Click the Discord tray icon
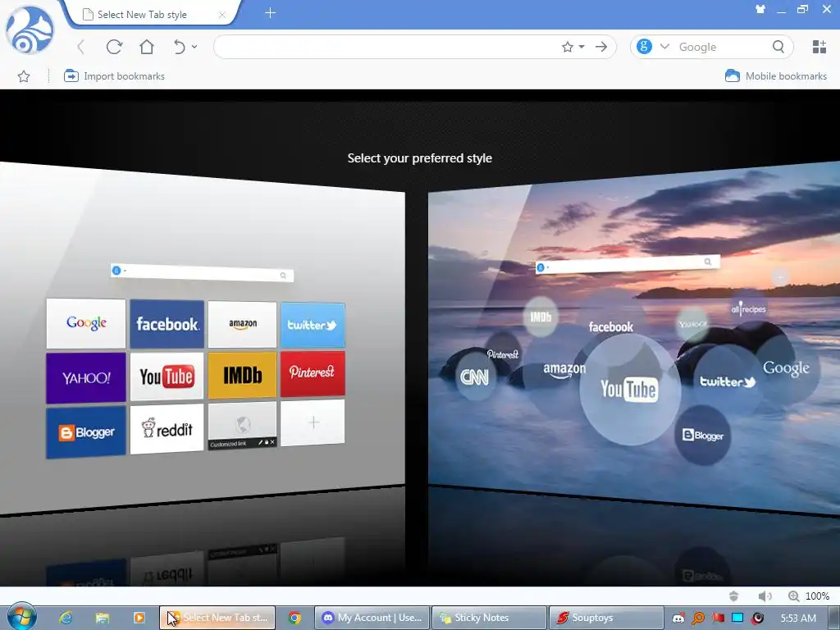Viewport: 840px width, 630px height. click(x=678, y=619)
